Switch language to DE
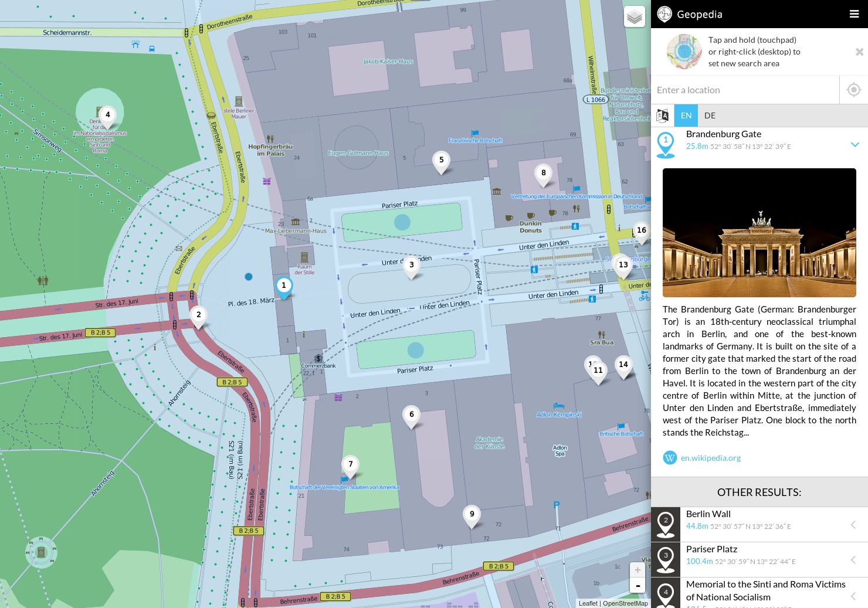This screenshot has height=608, width=868. point(710,116)
